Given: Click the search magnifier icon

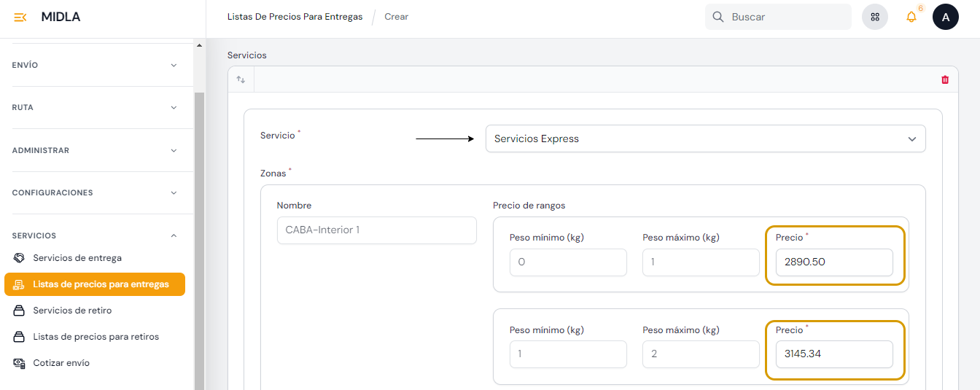Looking at the screenshot, I should pos(718,17).
